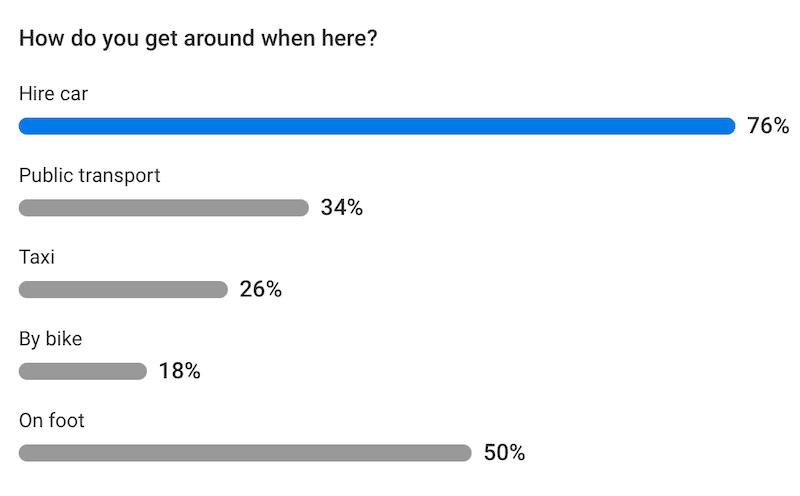Screen dimensions: 800x496
Task: Choose the By bike option label
Action: point(51,339)
